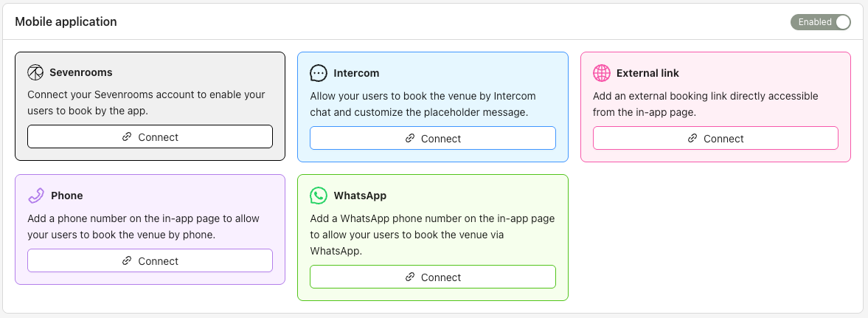Select the Sevenrooms card title

tap(80, 73)
